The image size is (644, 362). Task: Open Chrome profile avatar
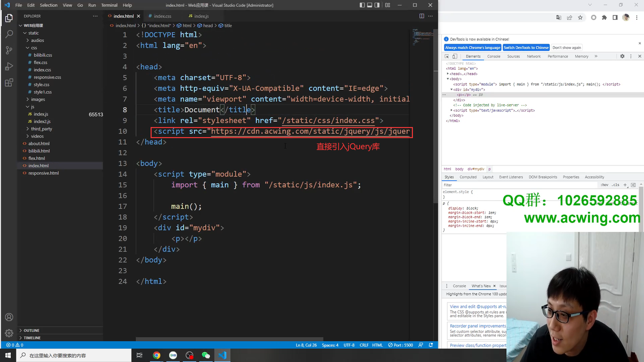click(x=626, y=17)
